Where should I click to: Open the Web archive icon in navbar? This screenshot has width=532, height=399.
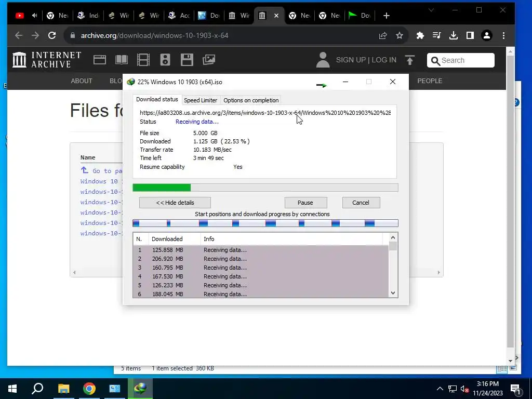[100, 60]
